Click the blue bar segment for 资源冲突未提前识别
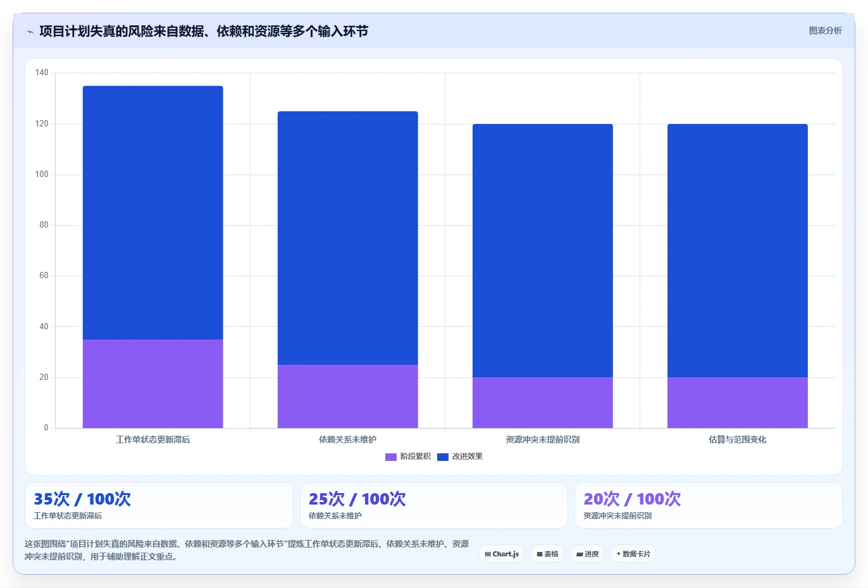 tap(543, 251)
